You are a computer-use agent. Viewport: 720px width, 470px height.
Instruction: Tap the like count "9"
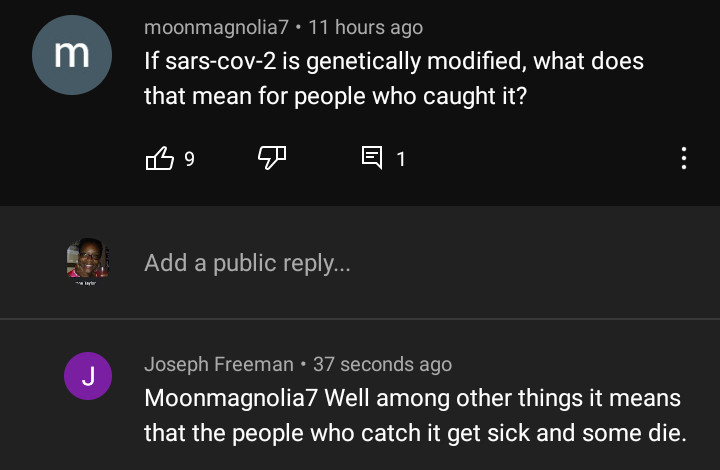click(189, 158)
